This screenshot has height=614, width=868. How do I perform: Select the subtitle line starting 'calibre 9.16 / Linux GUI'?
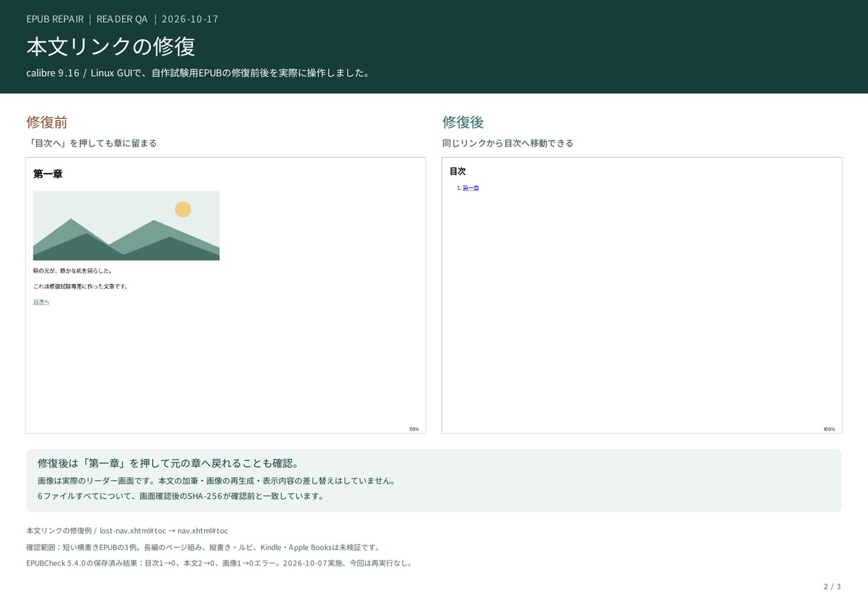[x=199, y=73]
